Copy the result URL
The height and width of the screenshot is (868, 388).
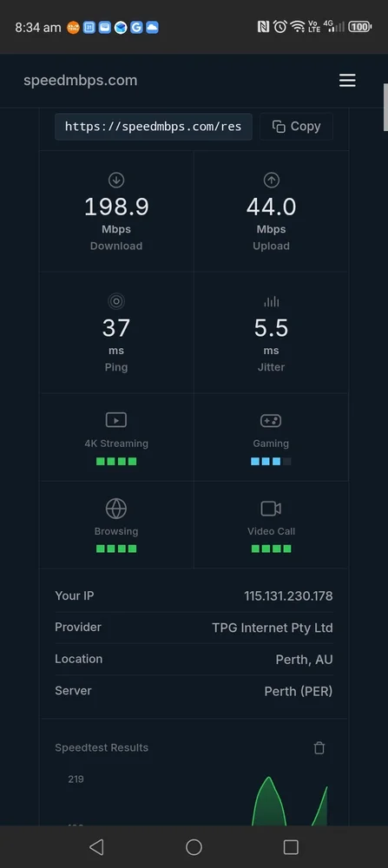click(297, 127)
